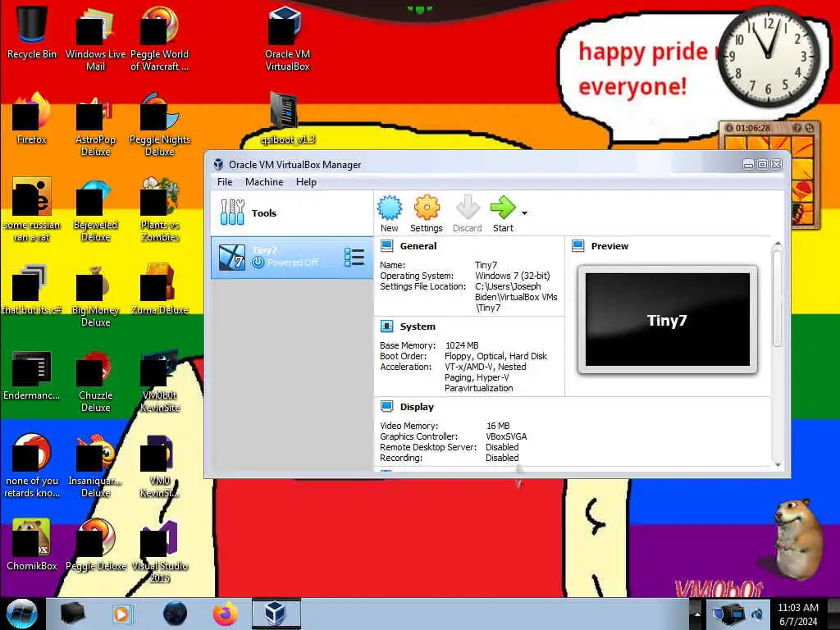Click the General section monitor icon

point(386,246)
